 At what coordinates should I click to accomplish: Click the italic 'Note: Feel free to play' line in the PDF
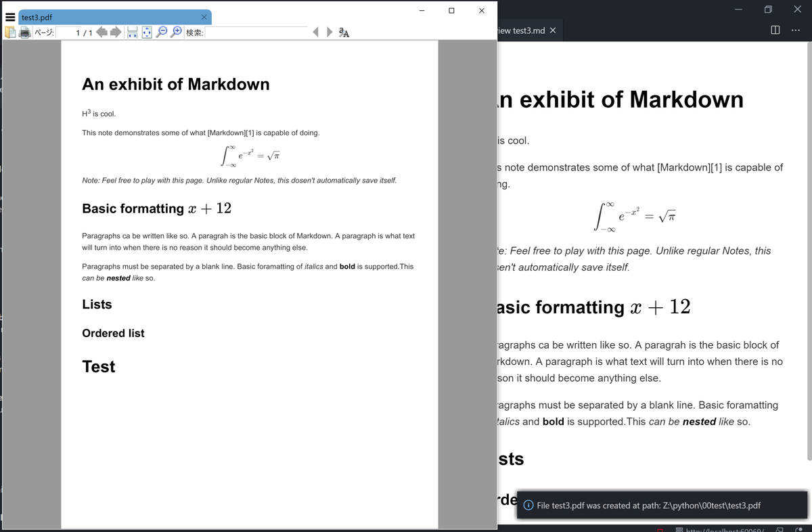tap(239, 181)
